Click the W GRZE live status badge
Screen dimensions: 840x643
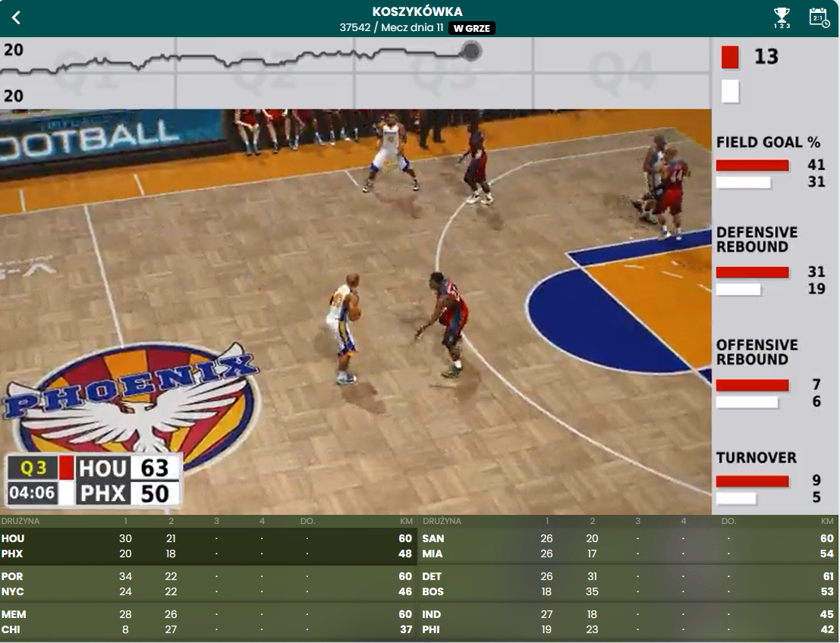[471, 28]
